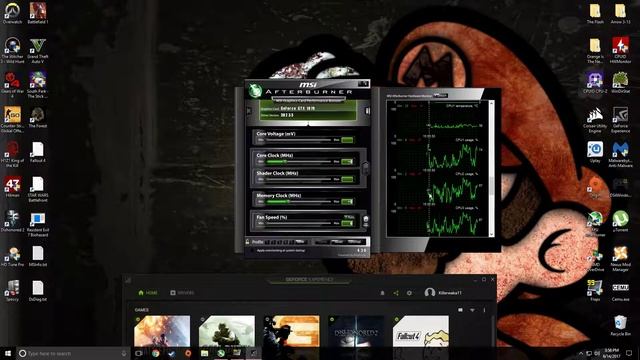640x360 pixels.
Task: Adjust the Core Voltage slider
Action: pyautogui.click(x=299, y=140)
